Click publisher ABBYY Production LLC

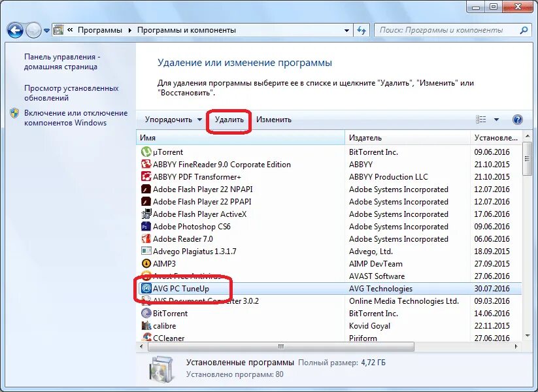[388, 176]
